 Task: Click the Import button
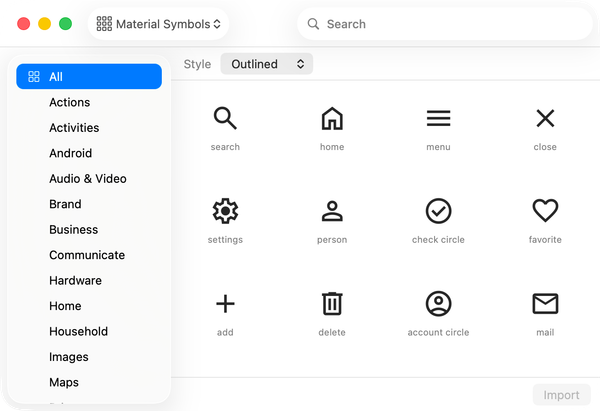click(x=561, y=395)
